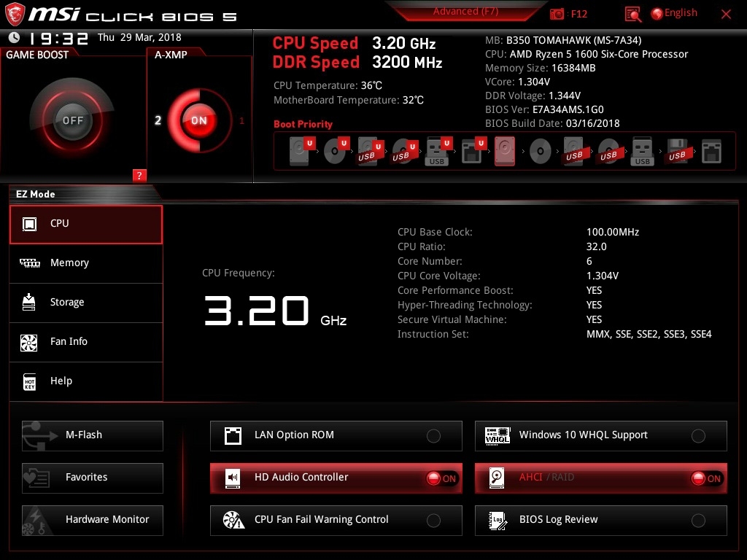Select the UEFI USB hard disk boot device

pos(371,152)
